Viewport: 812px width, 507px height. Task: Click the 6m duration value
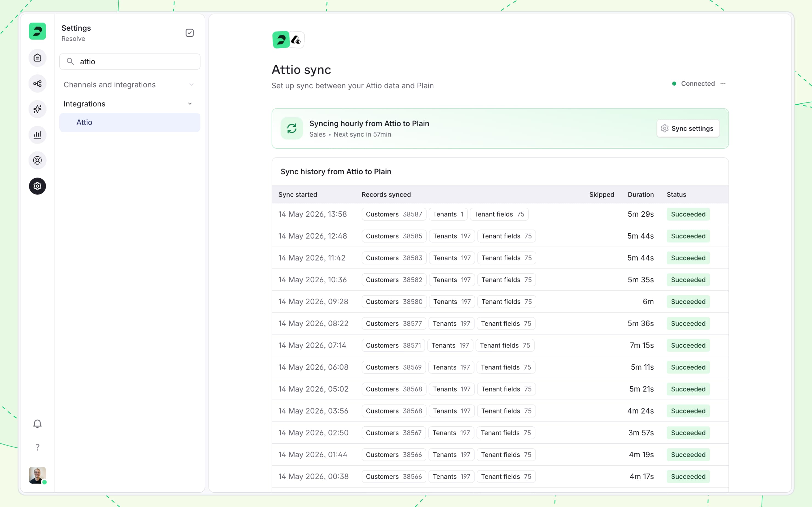click(649, 302)
